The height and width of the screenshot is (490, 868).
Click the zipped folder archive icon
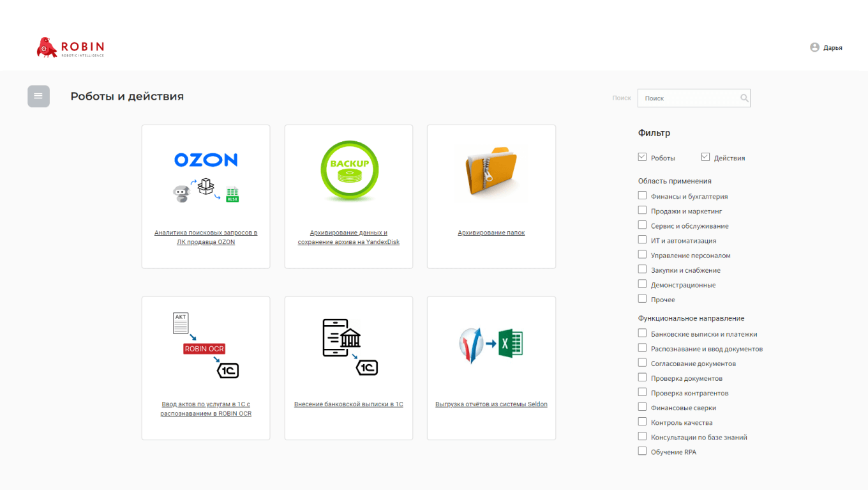click(491, 170)
